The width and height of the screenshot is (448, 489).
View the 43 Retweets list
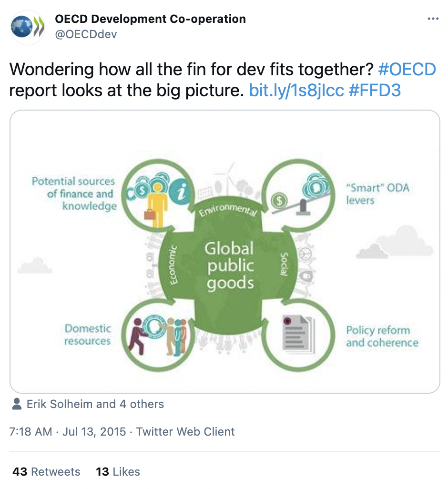pos(46,471)
